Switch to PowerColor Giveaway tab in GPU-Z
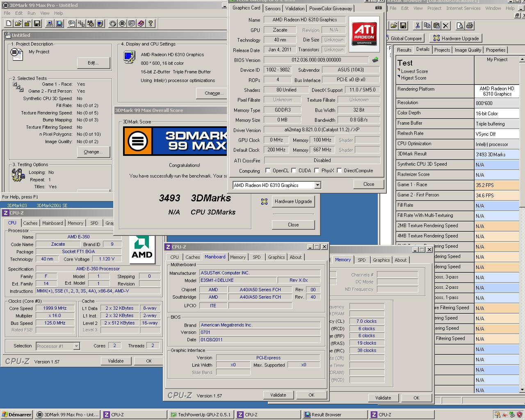Viewport: 525px width, 420px height. [x=331, y=8]
